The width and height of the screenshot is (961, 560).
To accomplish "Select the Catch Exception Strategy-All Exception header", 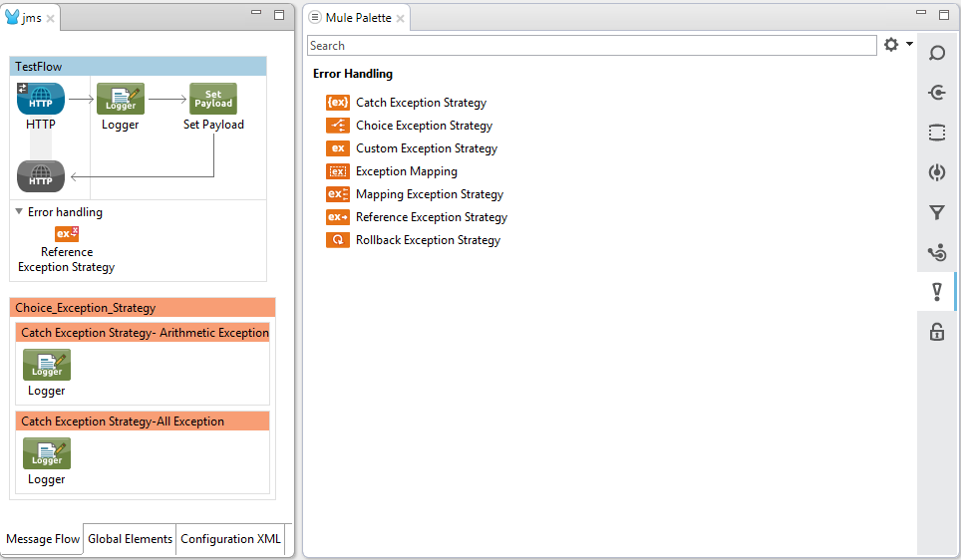I will (143, 421).
